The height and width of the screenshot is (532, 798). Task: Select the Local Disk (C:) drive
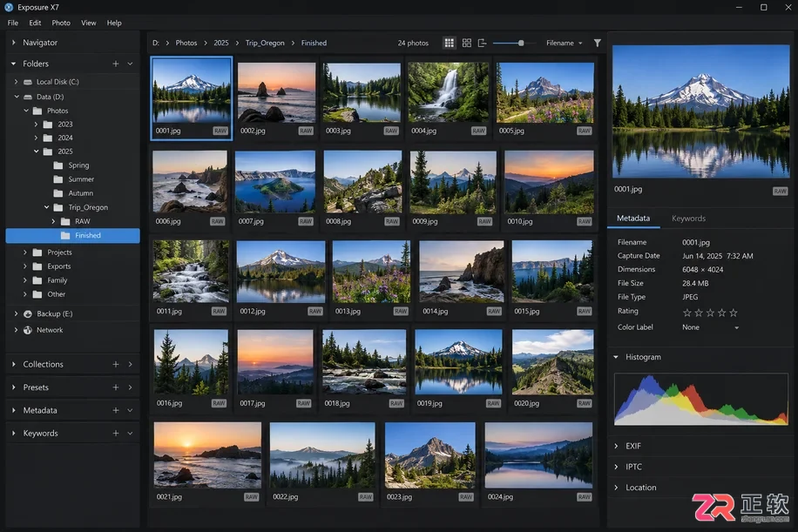[57, 82]
